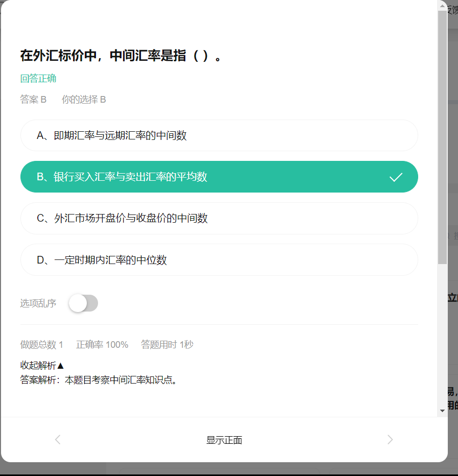Toggle the 选项乱序 switch
The height and width of the screenshot is (476, 458).
[x=83, y=303]
